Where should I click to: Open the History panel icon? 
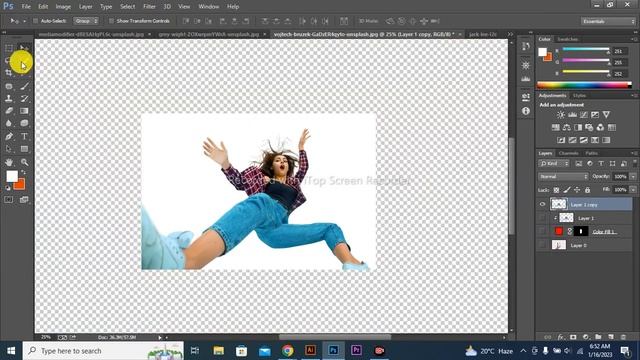526,46
